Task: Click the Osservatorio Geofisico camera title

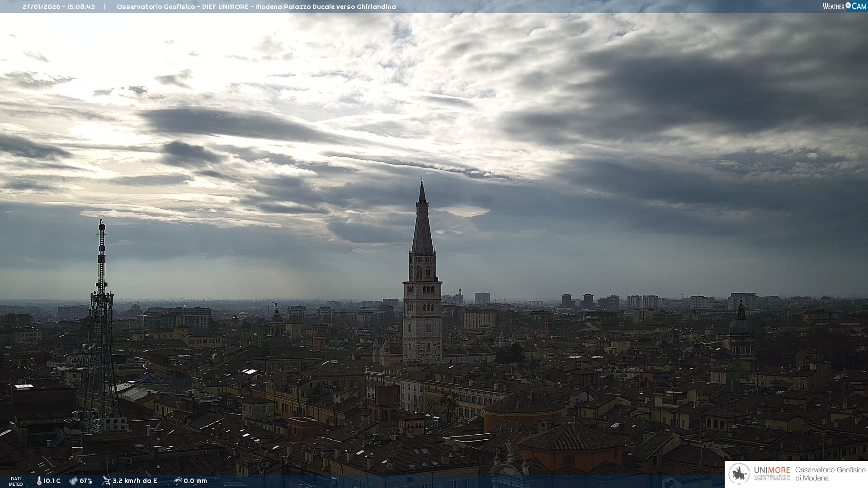Action: pyautogui.click(x=256, y=7)
